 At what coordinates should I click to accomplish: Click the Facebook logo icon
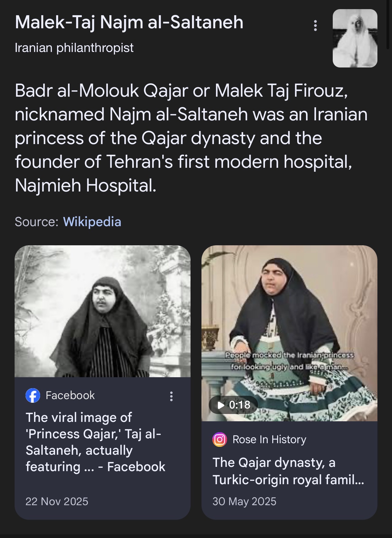click(33, 395)
